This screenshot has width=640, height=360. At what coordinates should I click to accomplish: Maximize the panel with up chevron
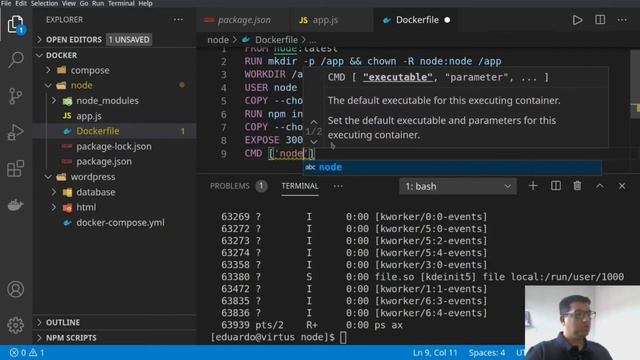[x=599, y=186]
